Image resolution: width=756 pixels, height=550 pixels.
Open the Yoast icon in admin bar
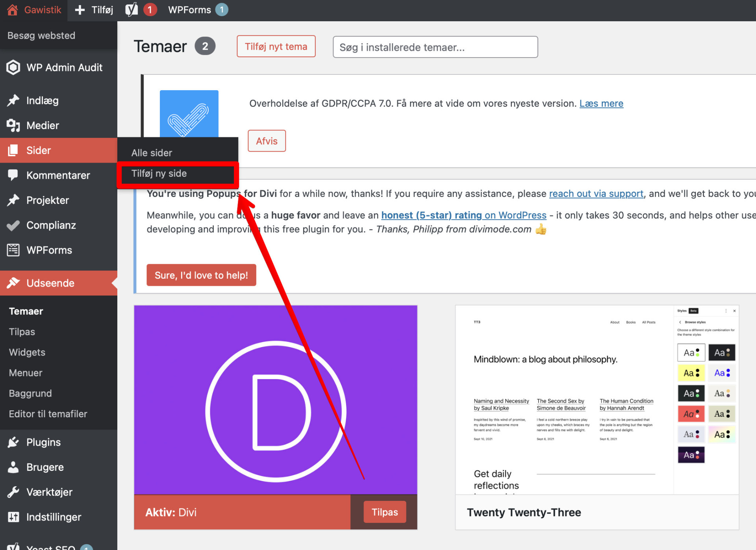click(x=132, y=10)
